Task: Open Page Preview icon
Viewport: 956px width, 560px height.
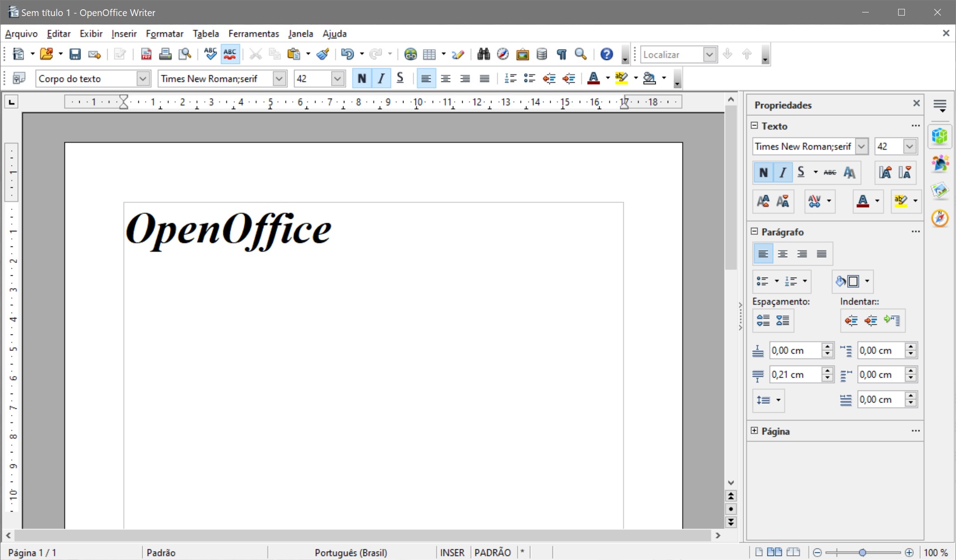Action: pyautogui.click(x=185, y=54)
